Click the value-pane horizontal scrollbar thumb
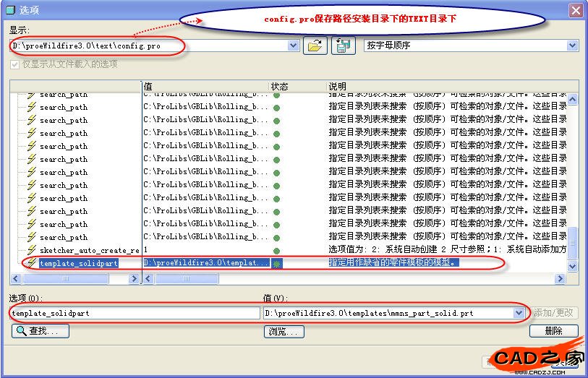Viewport: 588px width, 378px height. [x=187, y=278]
